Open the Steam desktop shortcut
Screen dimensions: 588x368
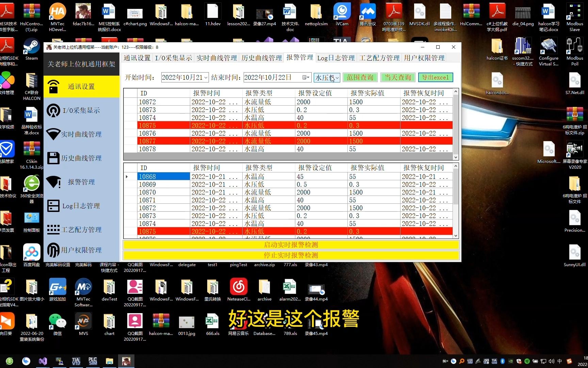click(x=31, y=50)
